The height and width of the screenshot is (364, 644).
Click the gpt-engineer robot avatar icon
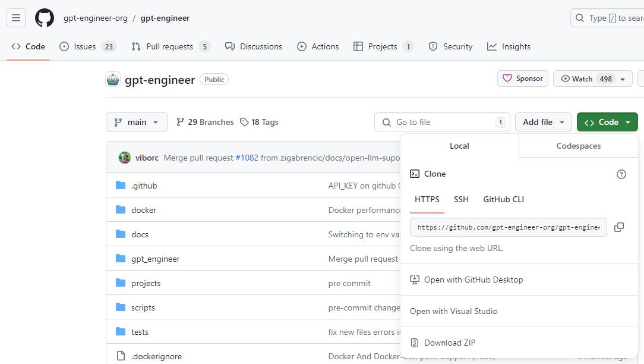[113, 79]
